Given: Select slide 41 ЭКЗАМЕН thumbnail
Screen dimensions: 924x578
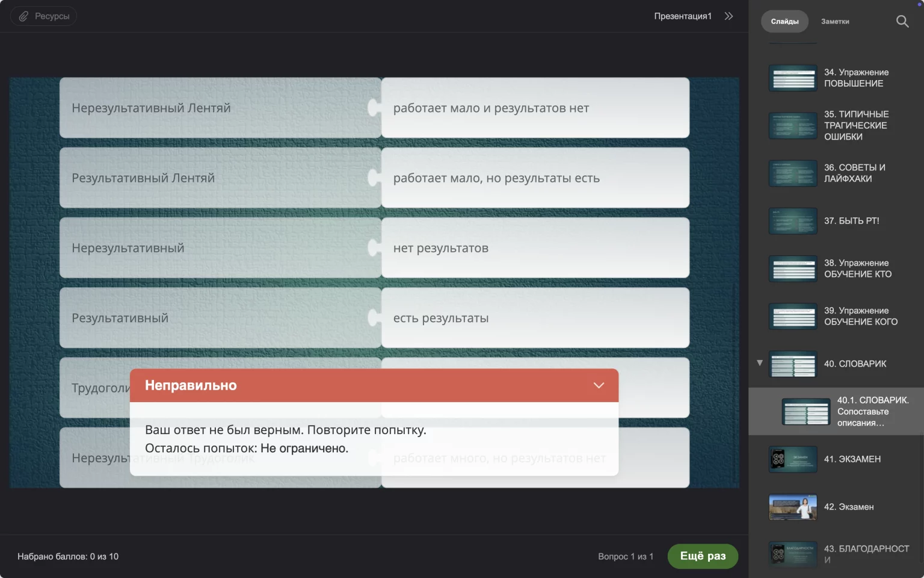Looking at the screenshot, I should 793,459.
